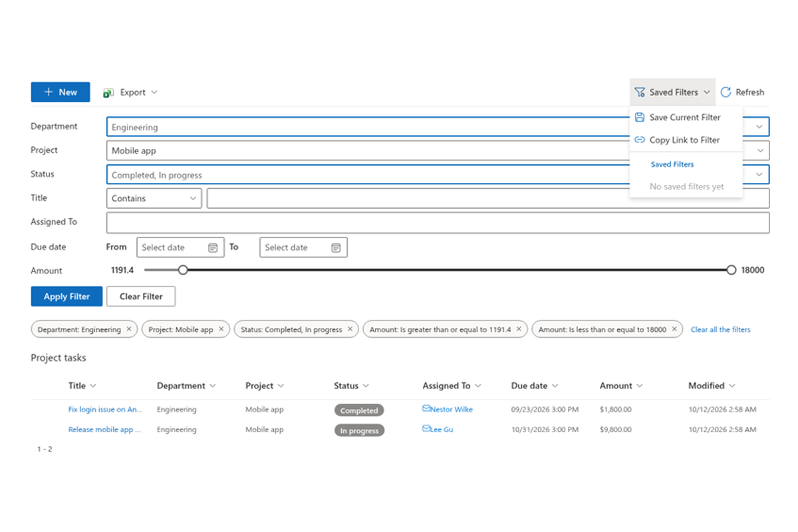Remove the Department: Engineering filter chip

coord(129,329)
